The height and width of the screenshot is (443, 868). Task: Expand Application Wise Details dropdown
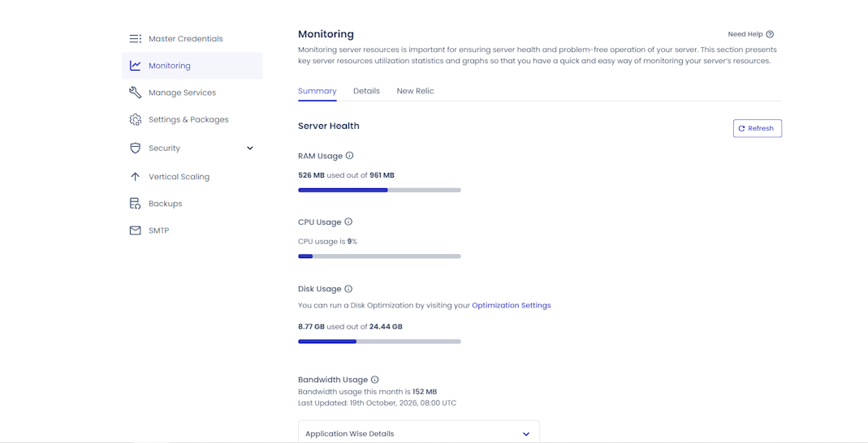click(418, 433)
